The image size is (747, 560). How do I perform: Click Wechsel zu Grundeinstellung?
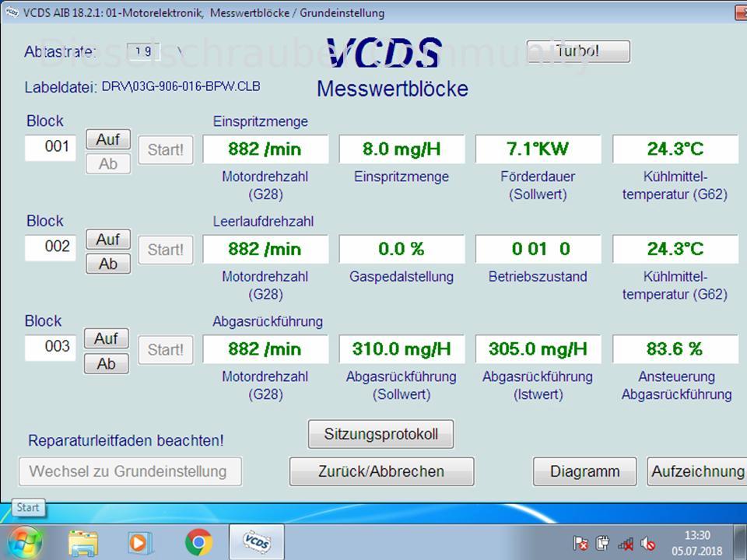click(130, 471)
